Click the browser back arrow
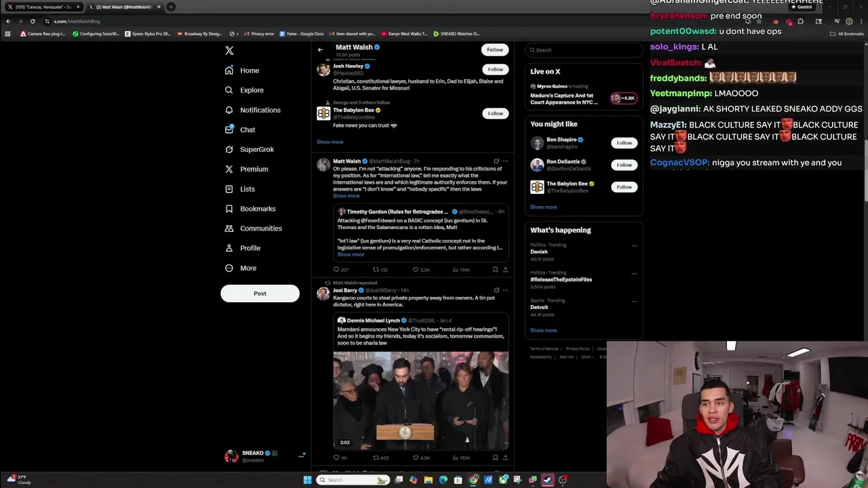This screenshot has height=488, width=868. click(8, 21)
